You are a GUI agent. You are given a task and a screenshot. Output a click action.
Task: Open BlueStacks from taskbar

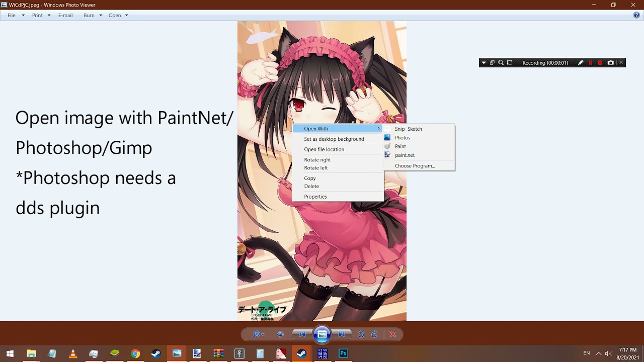click(115, 353)
